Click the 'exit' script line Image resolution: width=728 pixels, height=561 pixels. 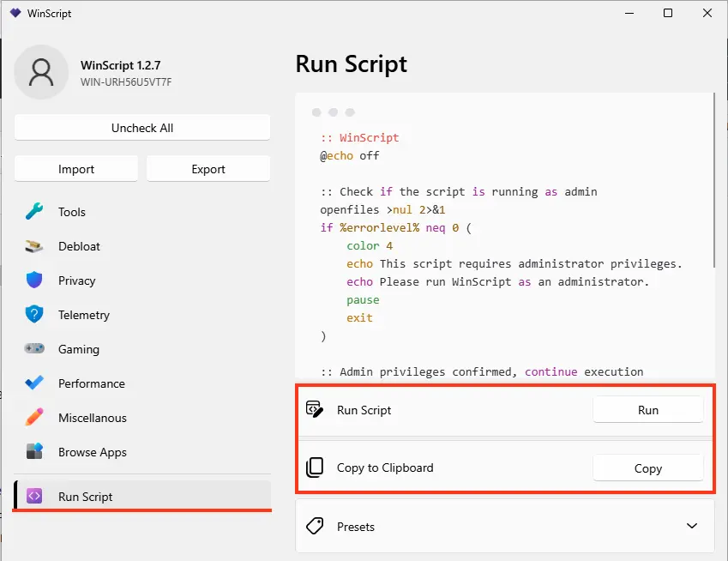coord(359,317)
